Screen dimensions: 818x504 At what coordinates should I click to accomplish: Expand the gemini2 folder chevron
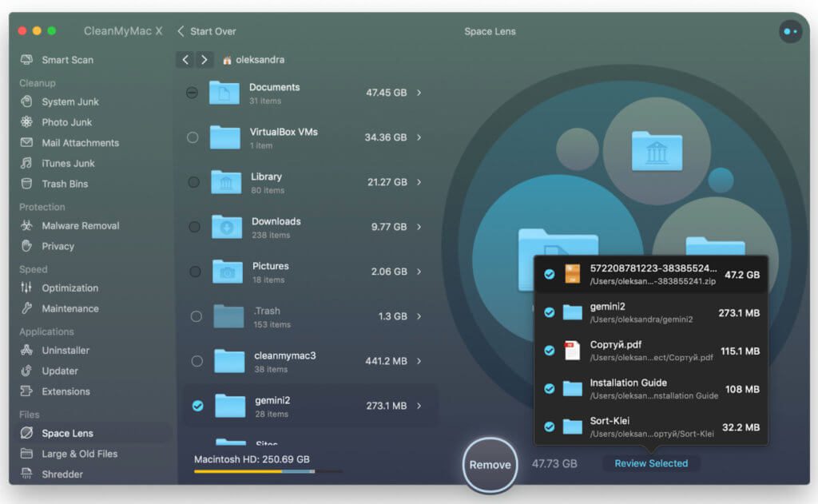419,406
